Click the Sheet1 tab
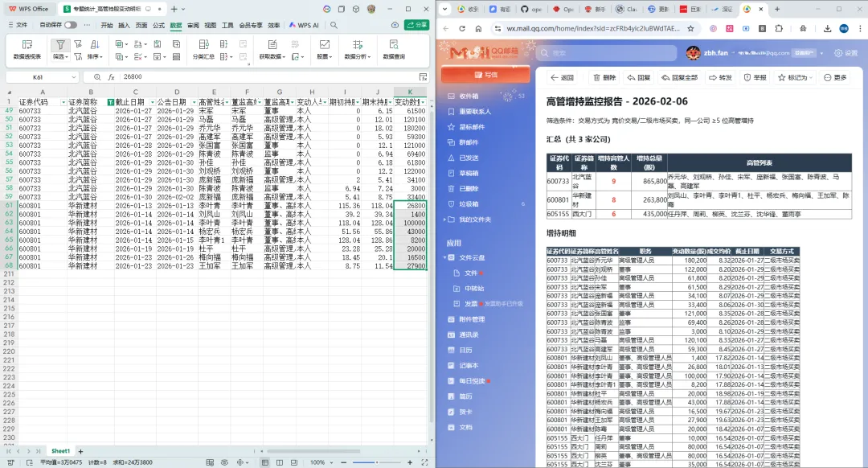 pyautogui.click(x=60, y=451)
